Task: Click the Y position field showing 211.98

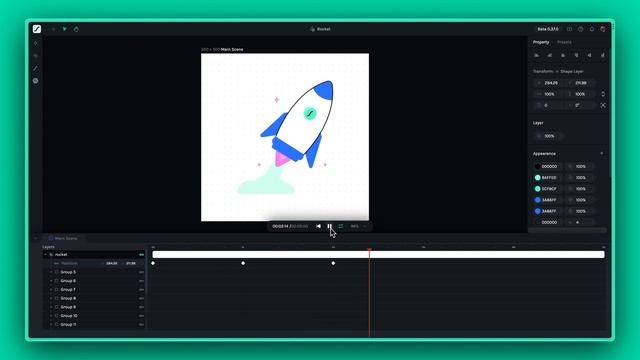Action: 580,83
